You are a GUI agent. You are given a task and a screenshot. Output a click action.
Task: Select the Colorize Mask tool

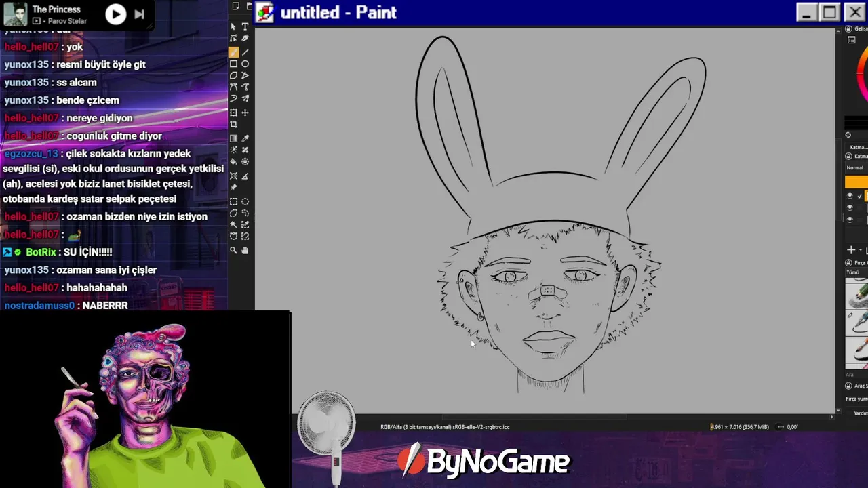coord(233,150)
